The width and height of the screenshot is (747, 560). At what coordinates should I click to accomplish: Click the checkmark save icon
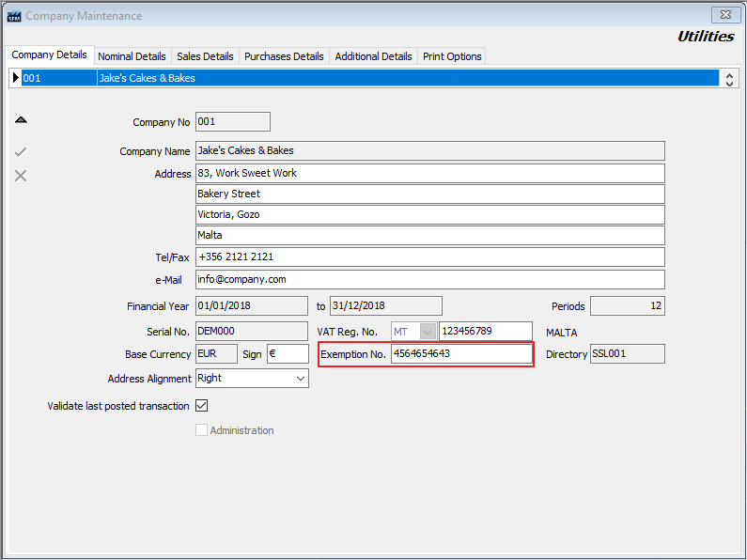(x=21, y=152)
